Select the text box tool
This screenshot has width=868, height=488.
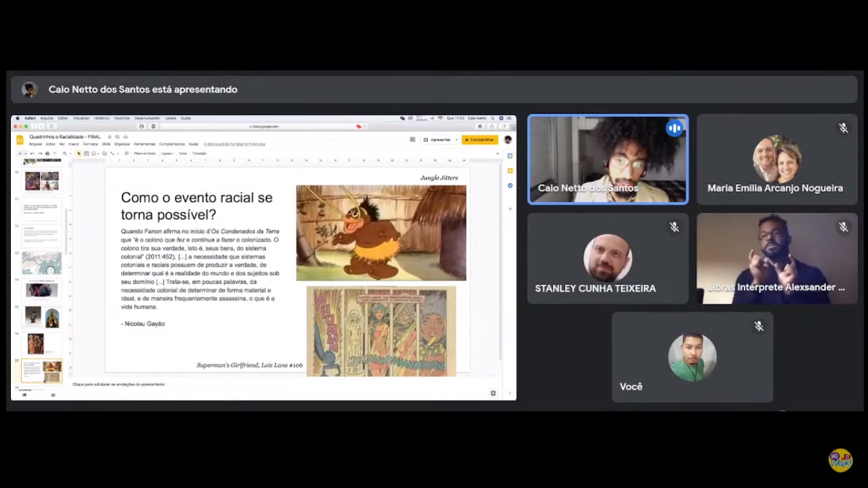click(86, 154)
